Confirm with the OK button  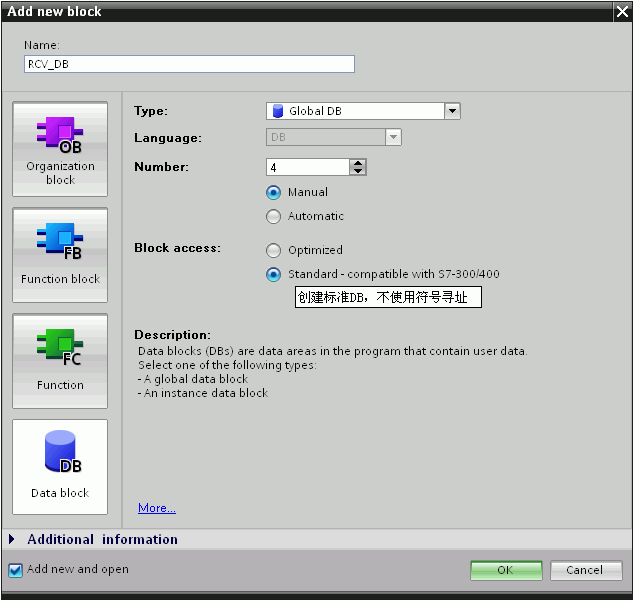click(506, 570)
